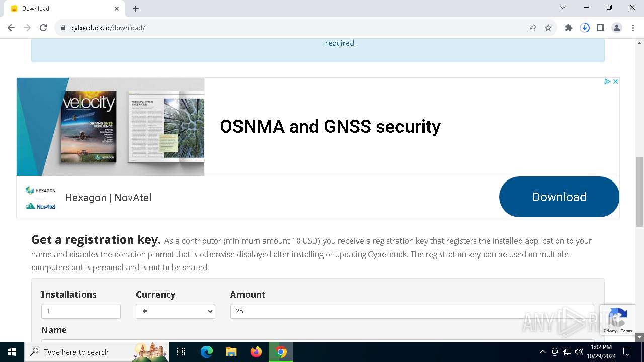Open the velocity magazine ad image
Image resolution: width=644 pixels, height=362 pixels.
pos(110,127)
